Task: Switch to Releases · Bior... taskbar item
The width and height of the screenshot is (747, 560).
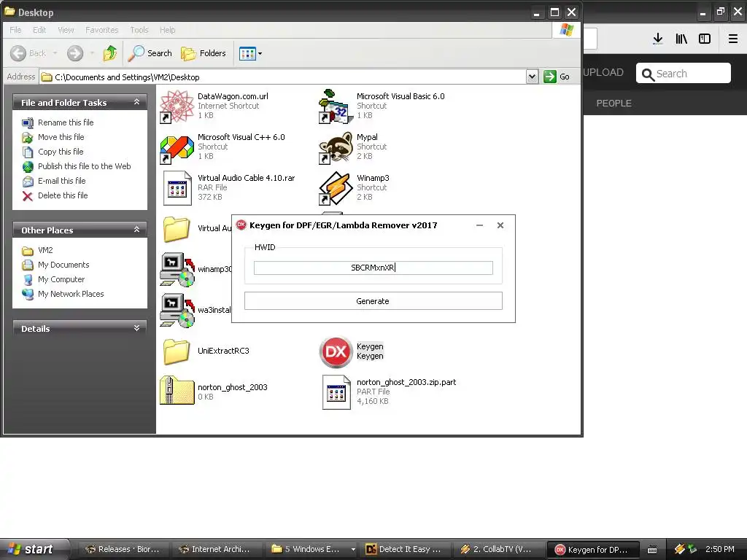Action: pos(122,550)
